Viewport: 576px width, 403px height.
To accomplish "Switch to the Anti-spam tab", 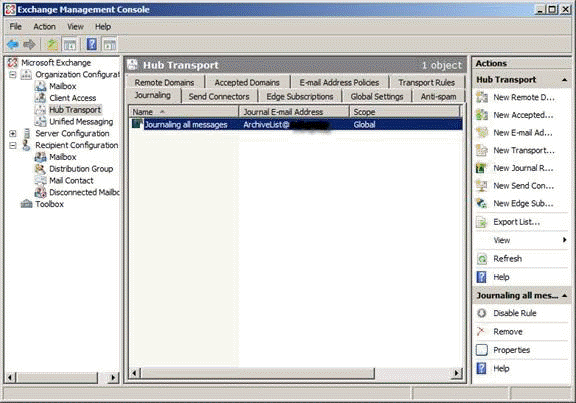I will [x=438, y=97].
